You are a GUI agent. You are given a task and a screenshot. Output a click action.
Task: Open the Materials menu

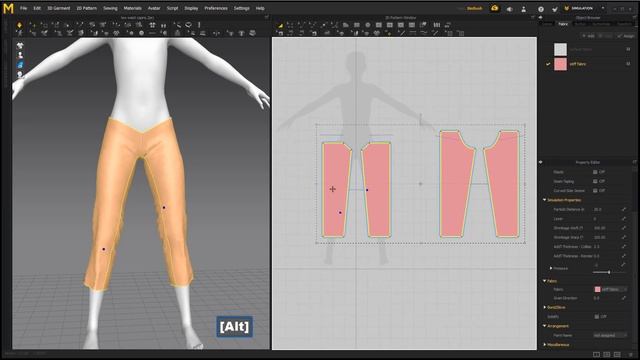pyautogui.click(x=133, y=8)
